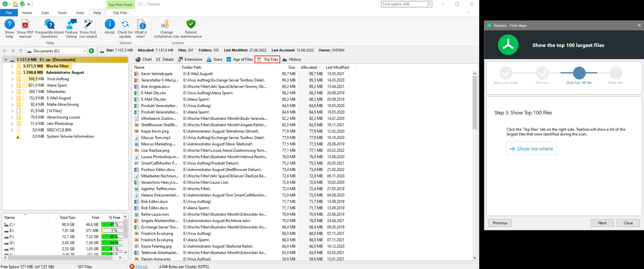This screenshot has width=644, height=269.
Task: Open the Documents (E:) drive dropdown
Action: tap(84, 51)
